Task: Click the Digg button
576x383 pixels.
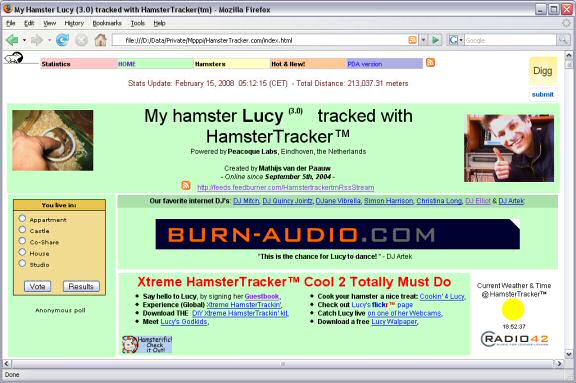Action: (x=543, y=71)
